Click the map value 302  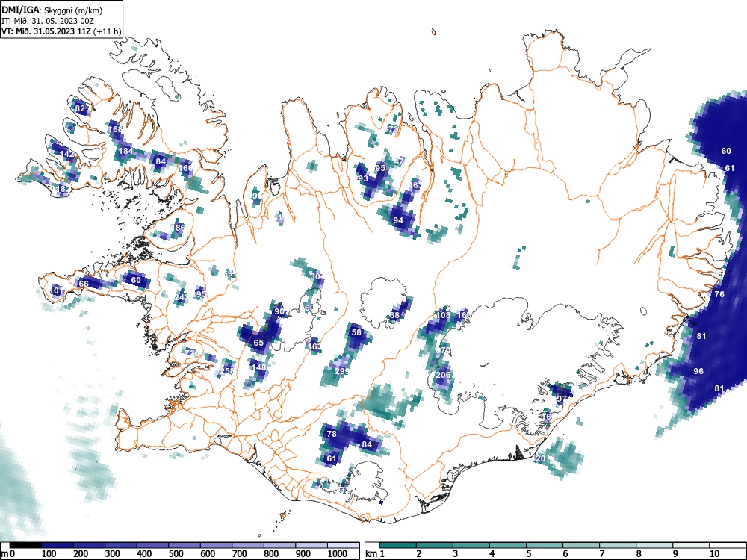click(x=317, y=276)
